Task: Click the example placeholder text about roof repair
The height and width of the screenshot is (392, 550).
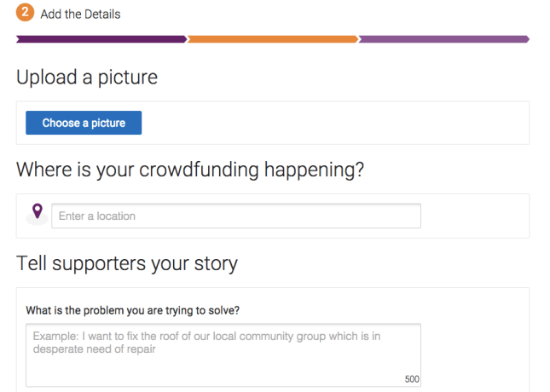Action: [x=206, y=342]
